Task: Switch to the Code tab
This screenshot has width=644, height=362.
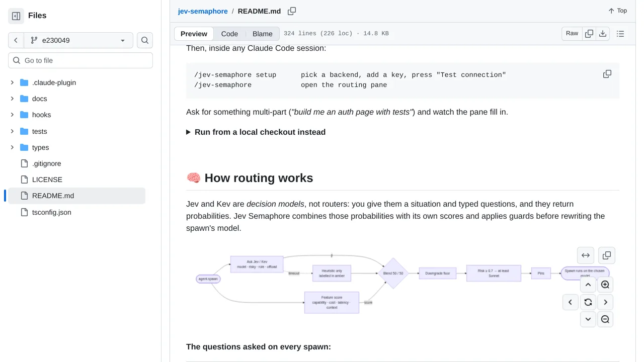Action: tap(229, 34)
